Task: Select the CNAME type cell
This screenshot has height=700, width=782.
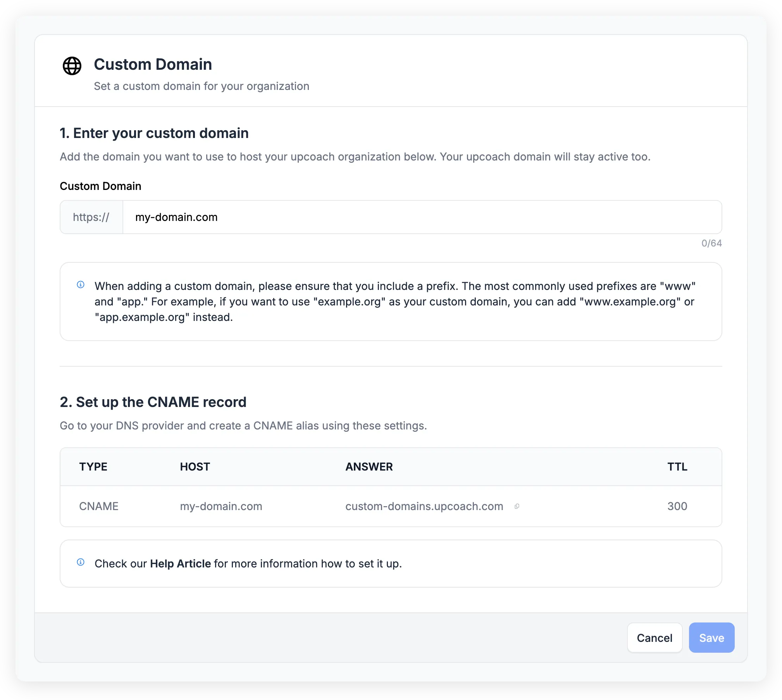Action: (98, 506)
